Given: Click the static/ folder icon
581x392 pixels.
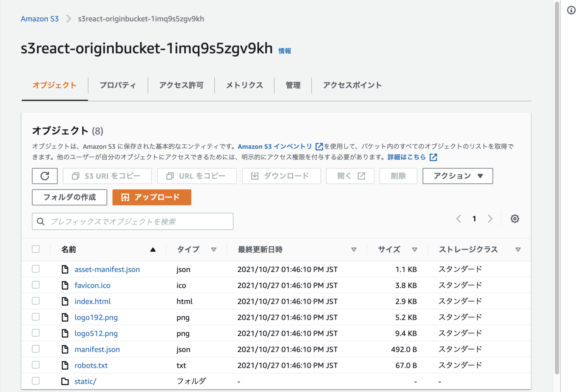Looking at the screenshot, I should coord(65,381).
